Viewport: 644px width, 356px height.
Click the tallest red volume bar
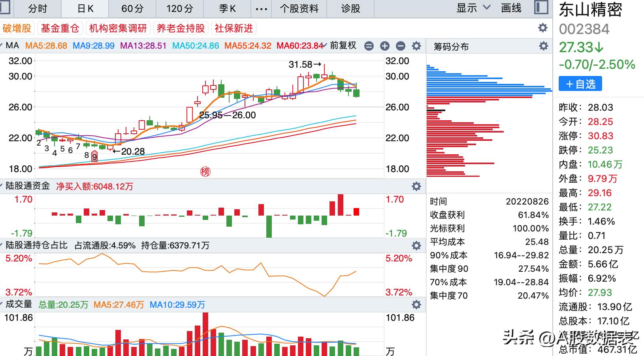[x=205, y=334]
